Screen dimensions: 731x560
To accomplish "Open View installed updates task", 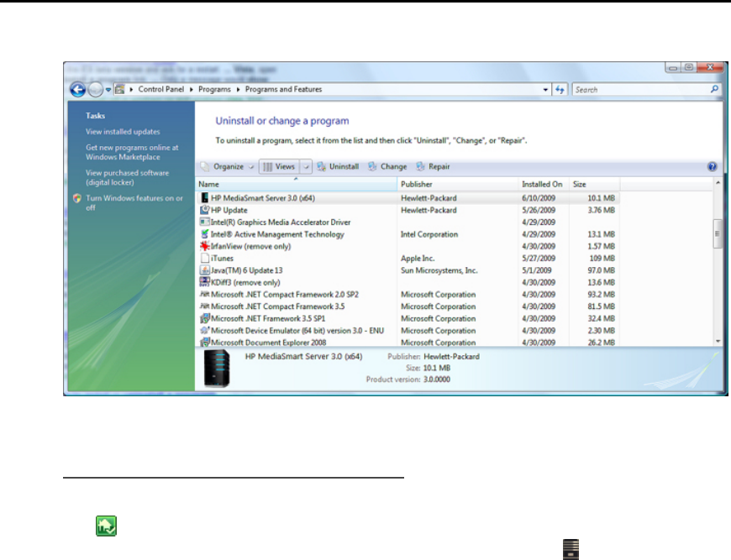I will (x=123, y=132).
